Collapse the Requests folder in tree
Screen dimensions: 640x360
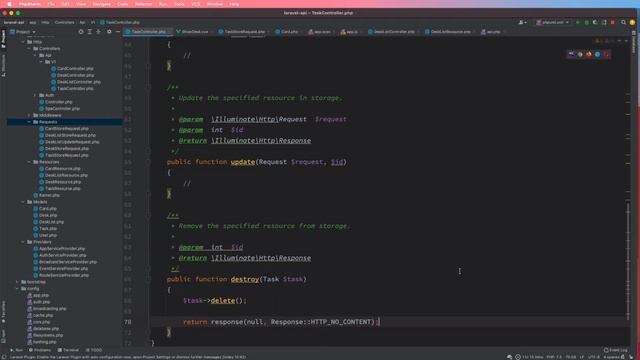pyautogui.click(x=29, y=122)
